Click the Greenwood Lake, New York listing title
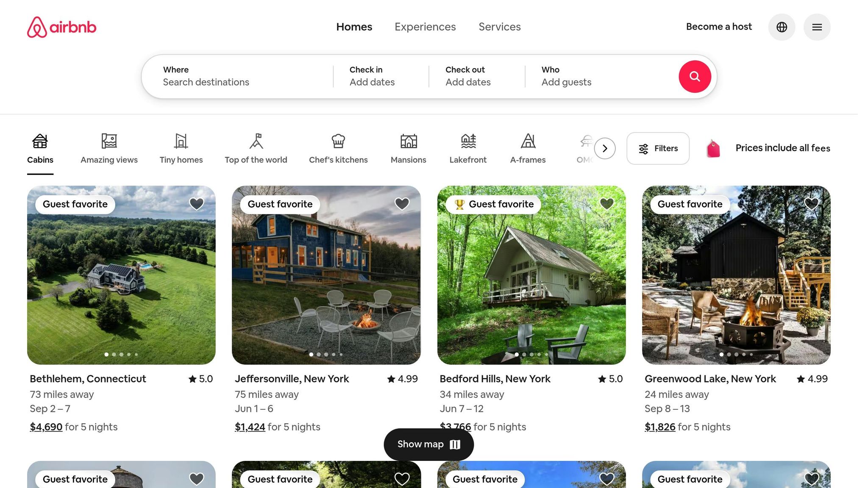Screen dimensions: 868x488 point(710,379)
